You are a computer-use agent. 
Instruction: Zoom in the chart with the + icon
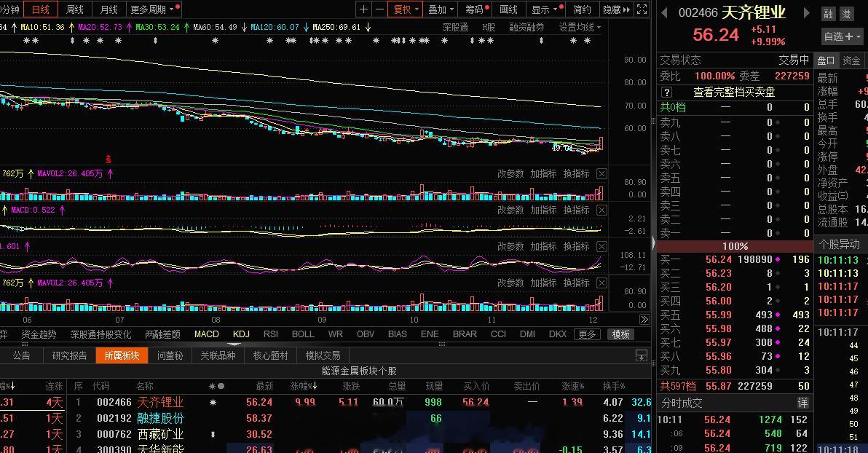363,9
